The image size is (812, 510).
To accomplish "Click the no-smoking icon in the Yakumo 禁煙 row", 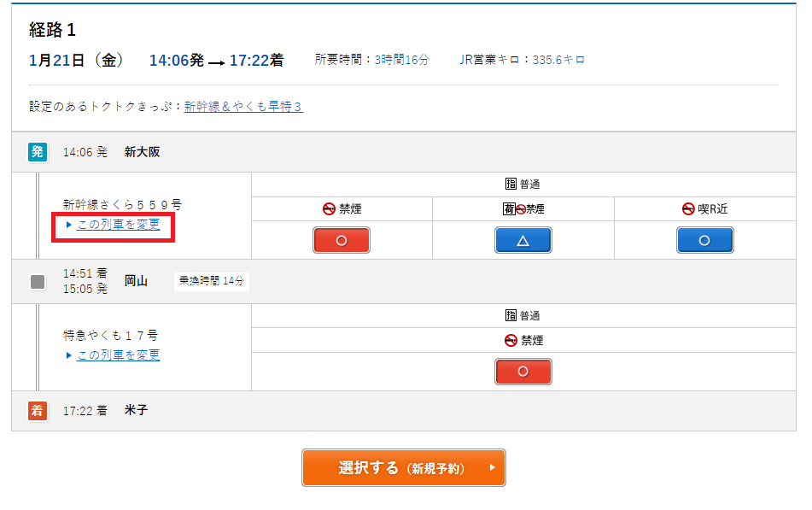I will tap(511, 340).
